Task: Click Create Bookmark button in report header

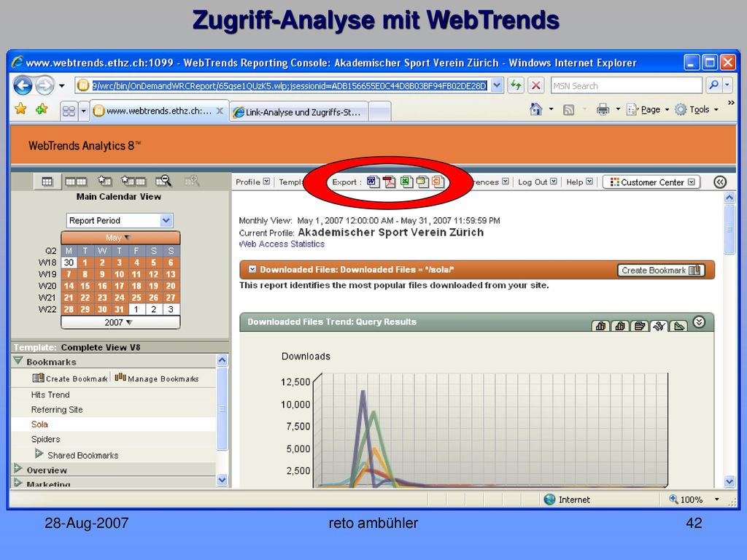Action: point(661,270)
